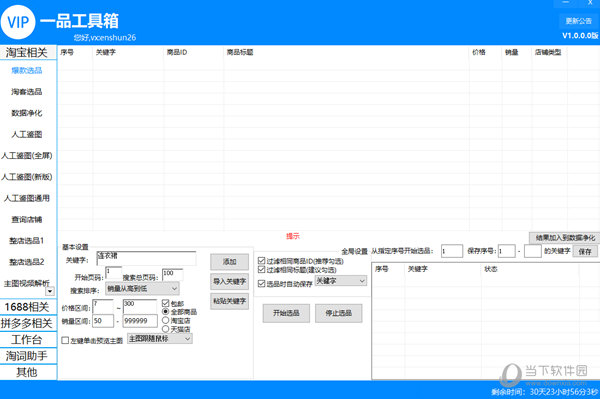Click the 开始页码 input field

113,273
